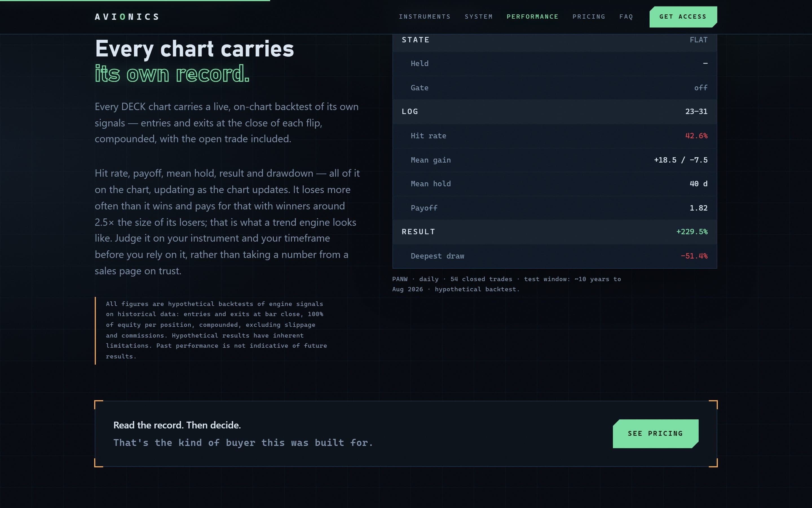Click the FLAT state value

[x=699, y=40]
